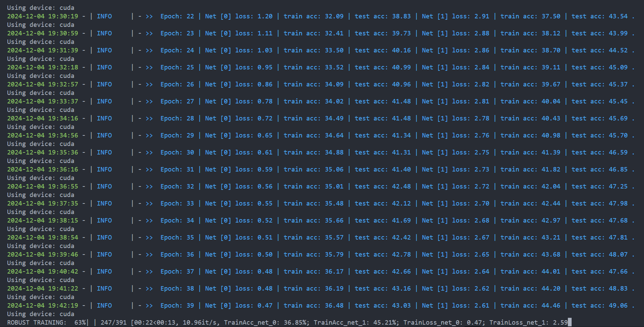Viewport: 644px width, 327px height.
Task: Select 'Epoch: 39' text
Action: click(x=177, y=306)
